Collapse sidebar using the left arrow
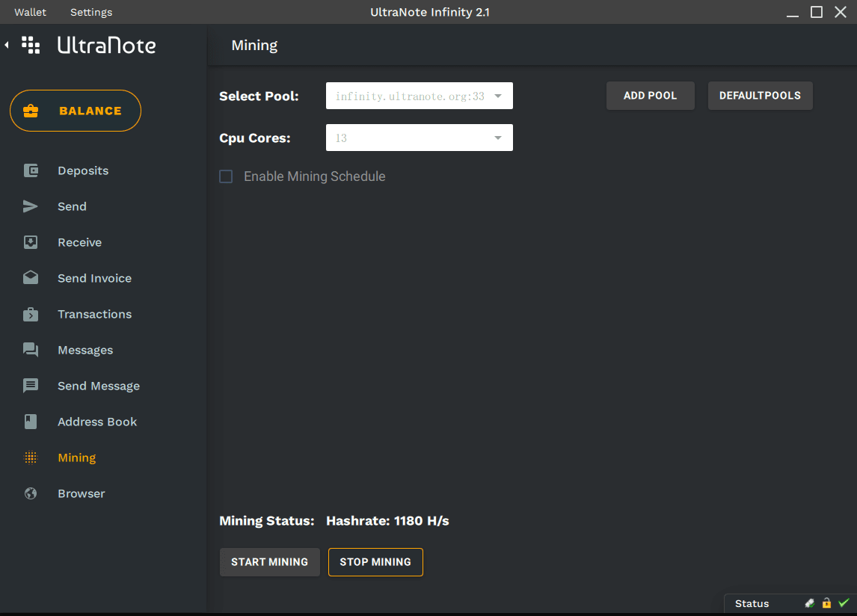This screenshot has height=616, width=857. [x=7, y=46]
